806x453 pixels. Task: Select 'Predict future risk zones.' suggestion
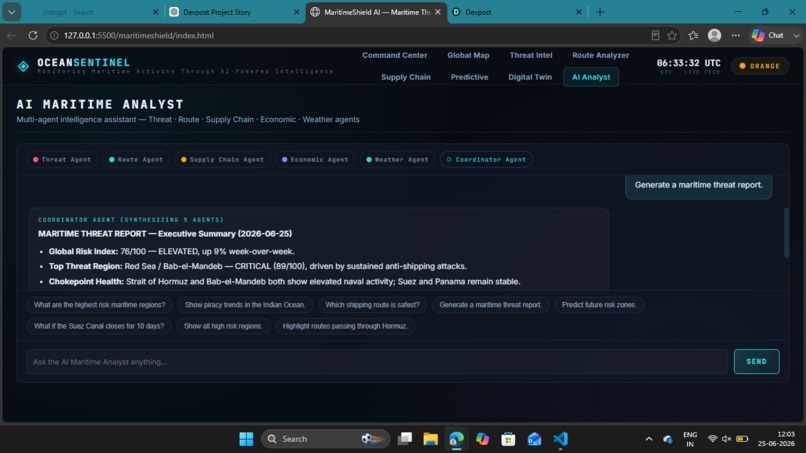[599, 305]
